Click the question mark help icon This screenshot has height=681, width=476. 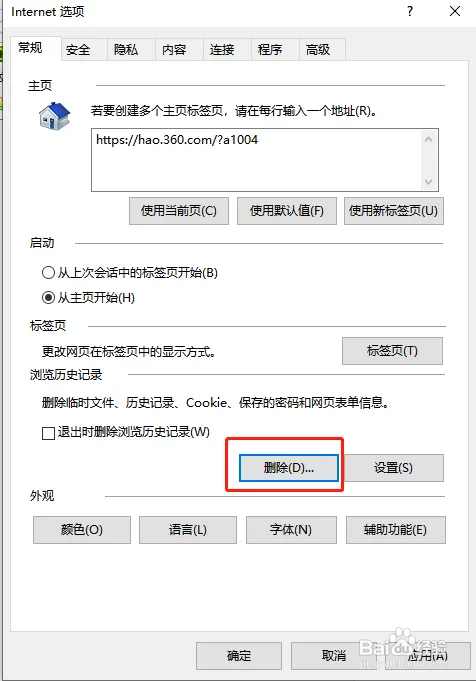click(410, 11)
